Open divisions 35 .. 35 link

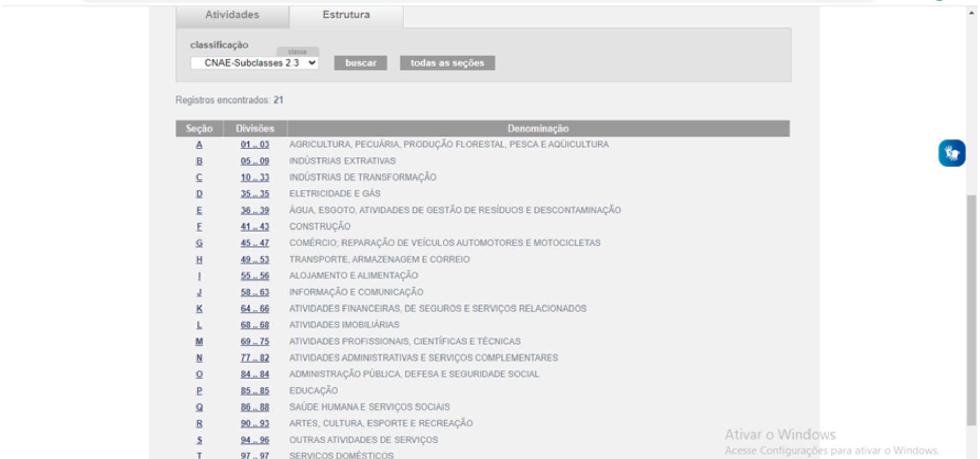click(x=255, y=194)
